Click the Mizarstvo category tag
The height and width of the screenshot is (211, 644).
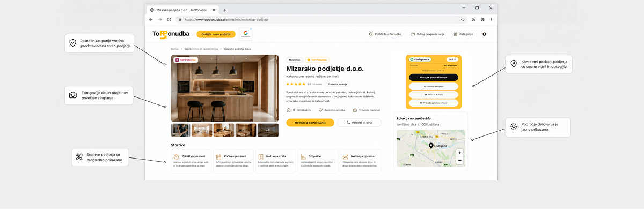[x=294, y=60]
